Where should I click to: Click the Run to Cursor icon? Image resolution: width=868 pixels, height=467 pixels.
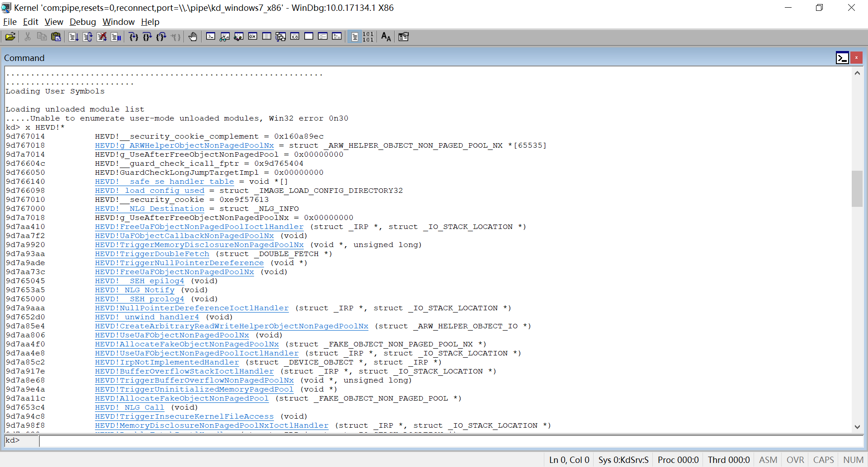175,37
